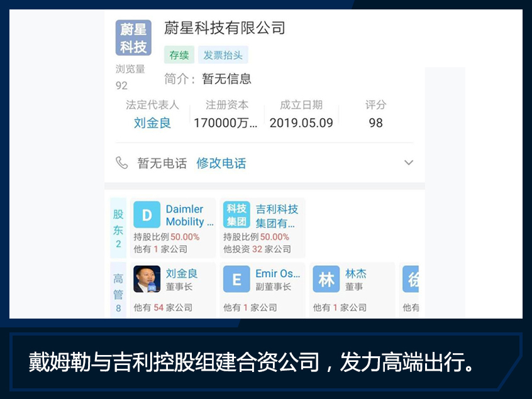Image resolution: width=532 pixels, height=399 pixels.
Task: Open the 科技集团 shareholder logo icon
Action: click(x=236, y=215)
